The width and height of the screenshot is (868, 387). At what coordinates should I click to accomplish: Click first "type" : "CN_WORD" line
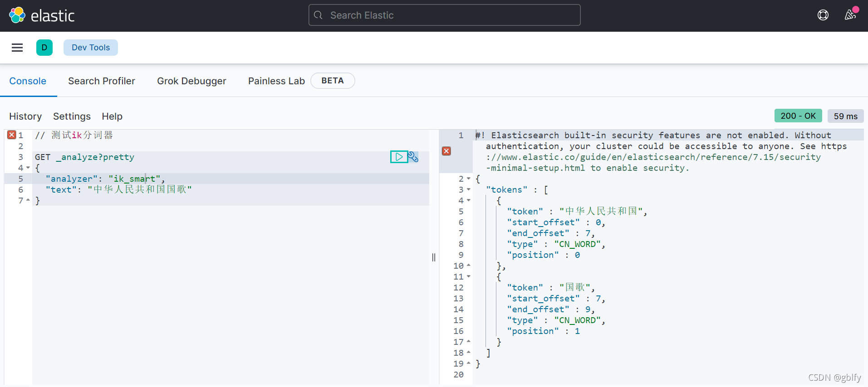556,244
